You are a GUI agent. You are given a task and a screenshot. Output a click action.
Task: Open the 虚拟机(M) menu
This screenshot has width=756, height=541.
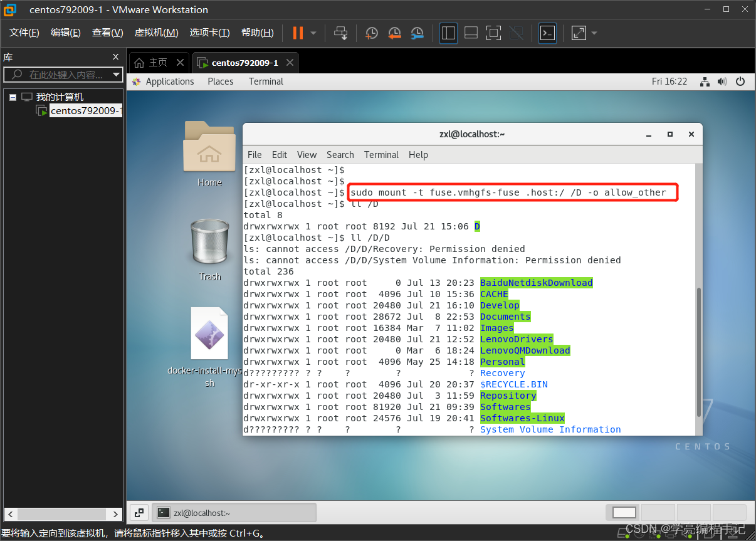tap(156, 33)
